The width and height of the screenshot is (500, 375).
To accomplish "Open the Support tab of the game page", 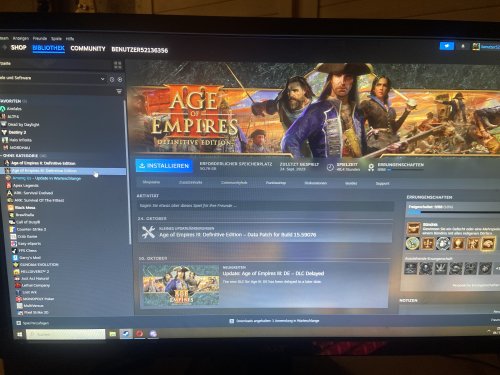I will [x=382, y=183].
